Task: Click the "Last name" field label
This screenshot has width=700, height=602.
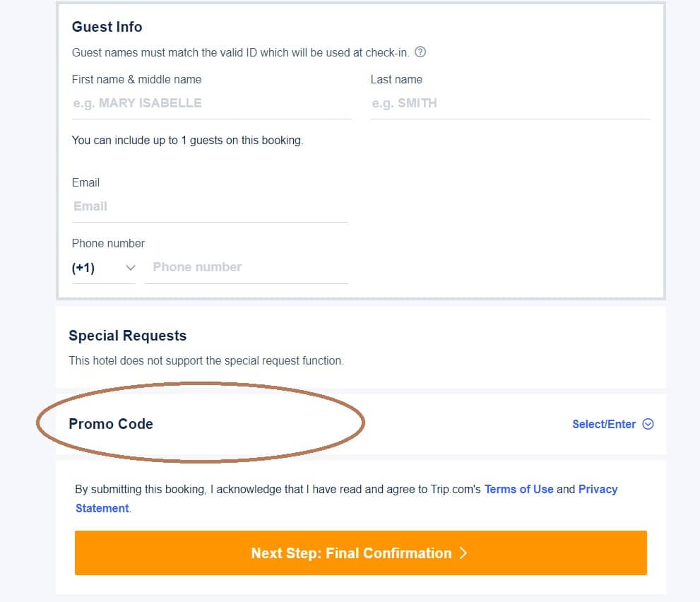Action: tap(396, 80)
